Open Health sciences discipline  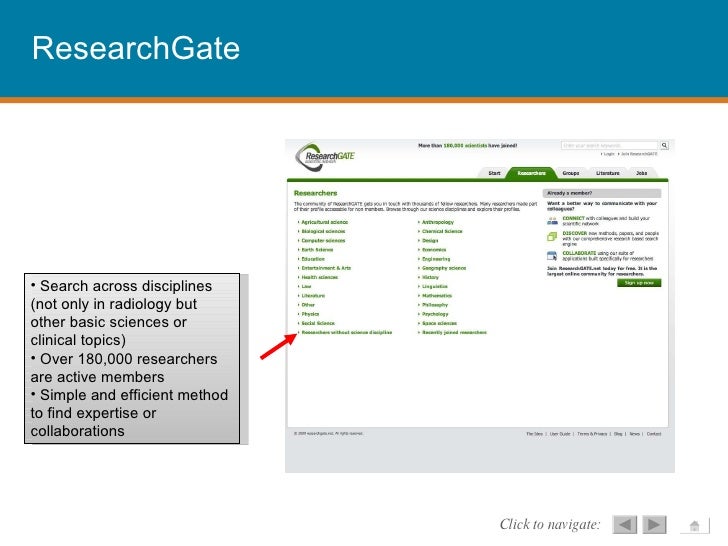click(x=319, y=277)
